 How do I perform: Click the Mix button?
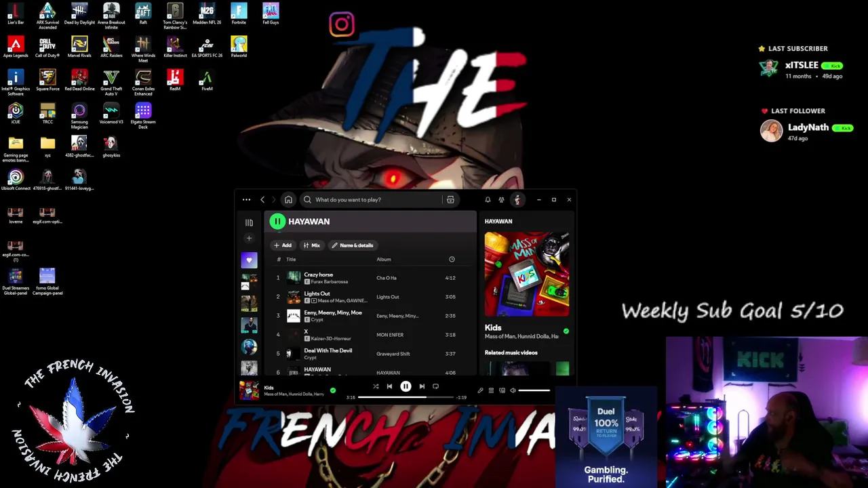tap(311, 245)
